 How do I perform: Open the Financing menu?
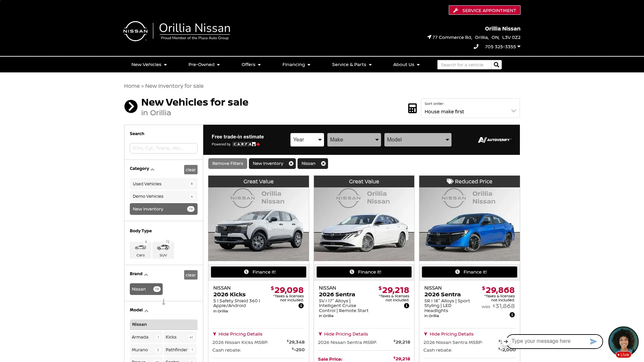296,65
